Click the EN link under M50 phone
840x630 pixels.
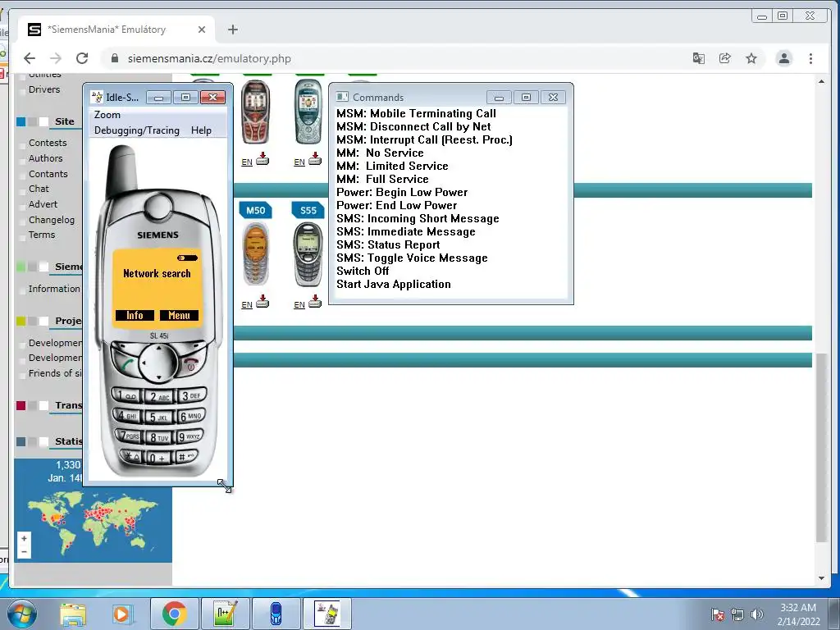pyautogui.click(x=247, y=305)
